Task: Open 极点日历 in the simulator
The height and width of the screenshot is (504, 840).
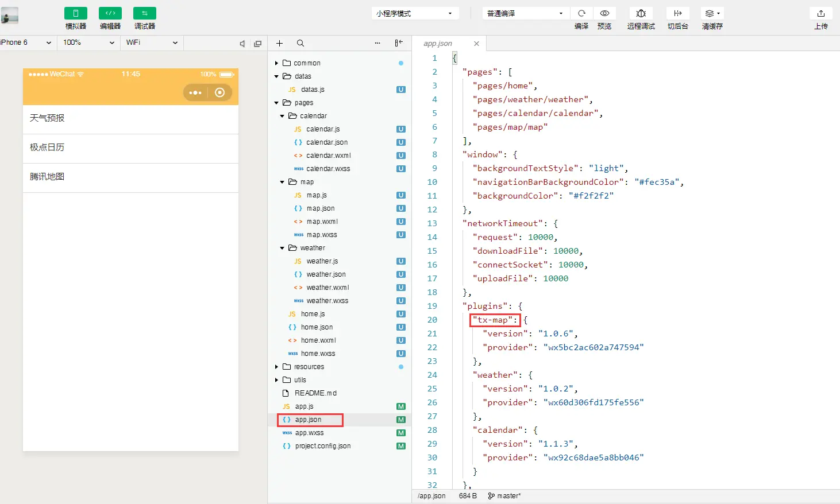Action: [130, 148]
